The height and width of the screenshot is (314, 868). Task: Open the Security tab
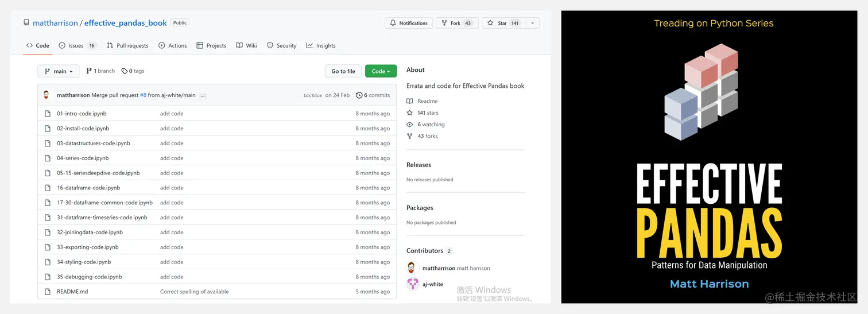point(282,45)
